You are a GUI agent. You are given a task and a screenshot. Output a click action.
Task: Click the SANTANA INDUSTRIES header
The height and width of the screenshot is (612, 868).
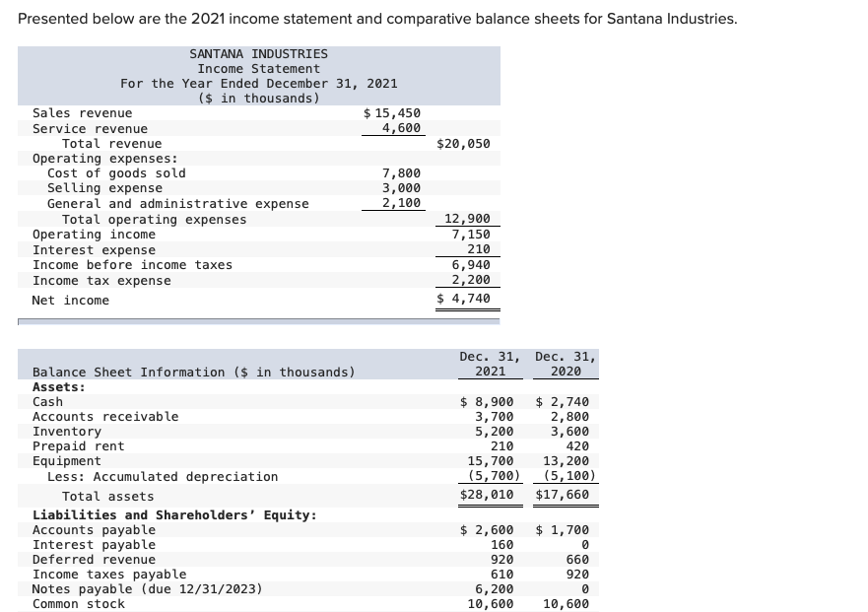tap(258, 53)
